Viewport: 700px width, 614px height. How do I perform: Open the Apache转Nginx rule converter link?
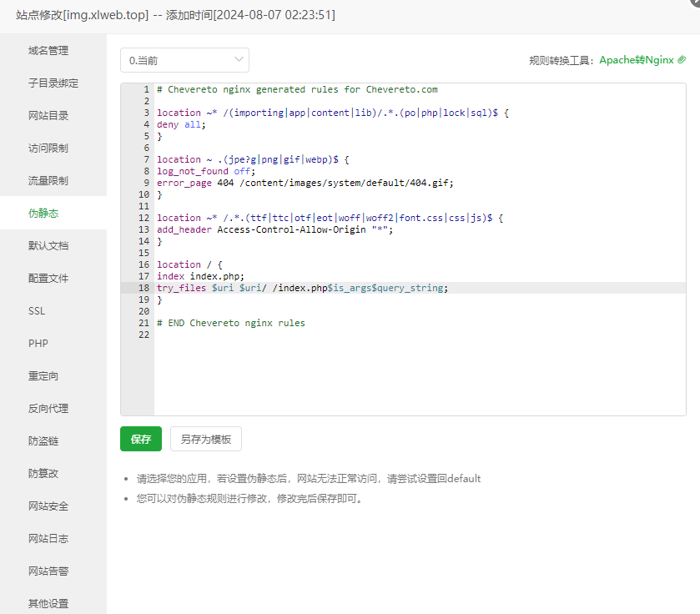(x=636, y=60)
